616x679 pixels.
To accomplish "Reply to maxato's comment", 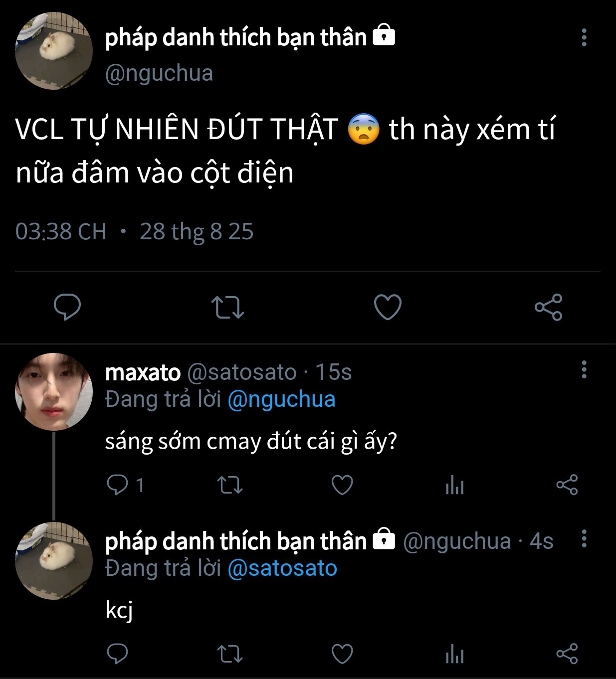I will (118, 485).
